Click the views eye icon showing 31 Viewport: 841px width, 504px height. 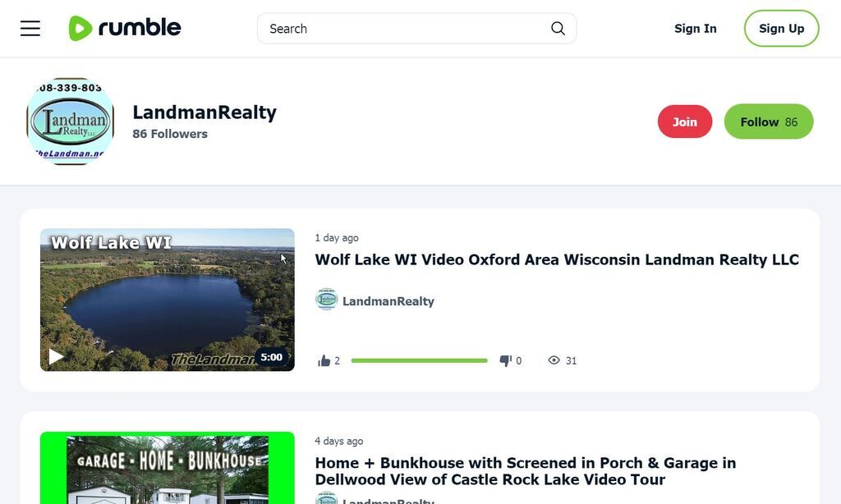point(554,360)
